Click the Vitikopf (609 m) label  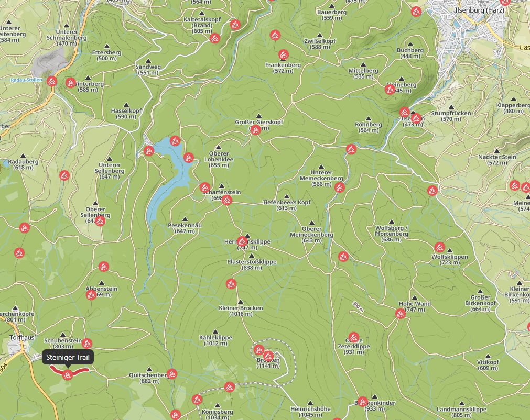488,365
